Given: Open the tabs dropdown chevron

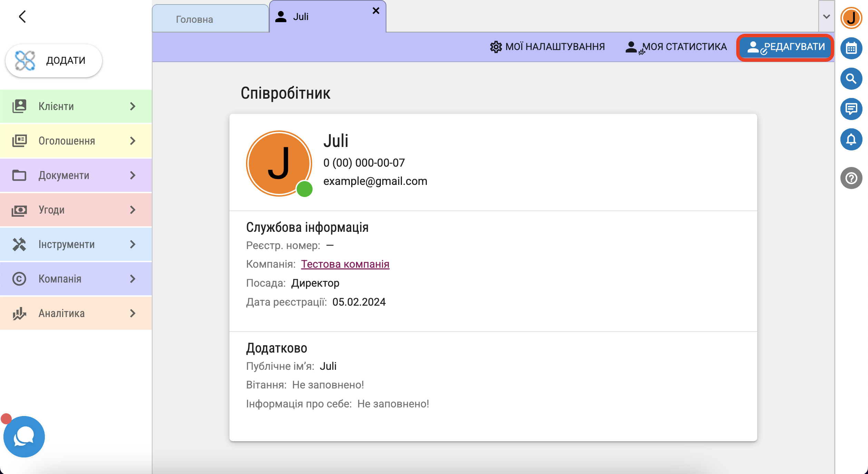Looking at the screenshot, I should pyautogui.click(x=826, y=17).
